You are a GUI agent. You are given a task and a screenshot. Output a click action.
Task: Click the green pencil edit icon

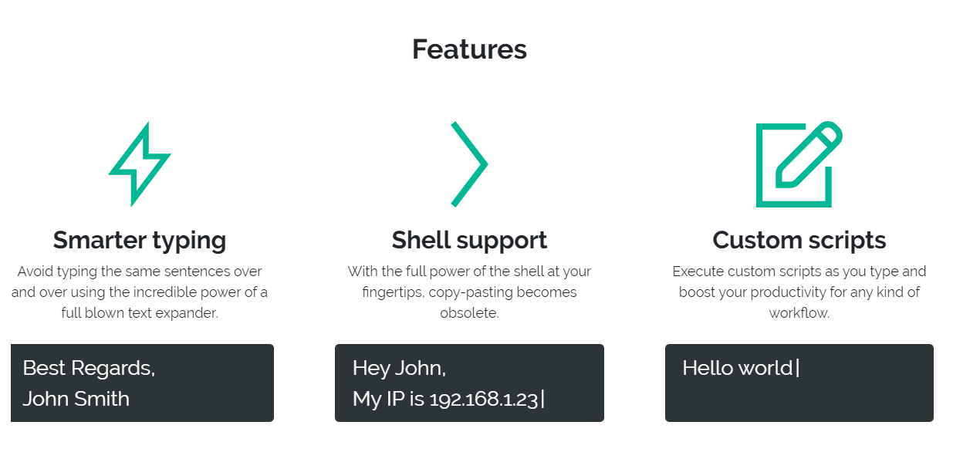(799, 164)
